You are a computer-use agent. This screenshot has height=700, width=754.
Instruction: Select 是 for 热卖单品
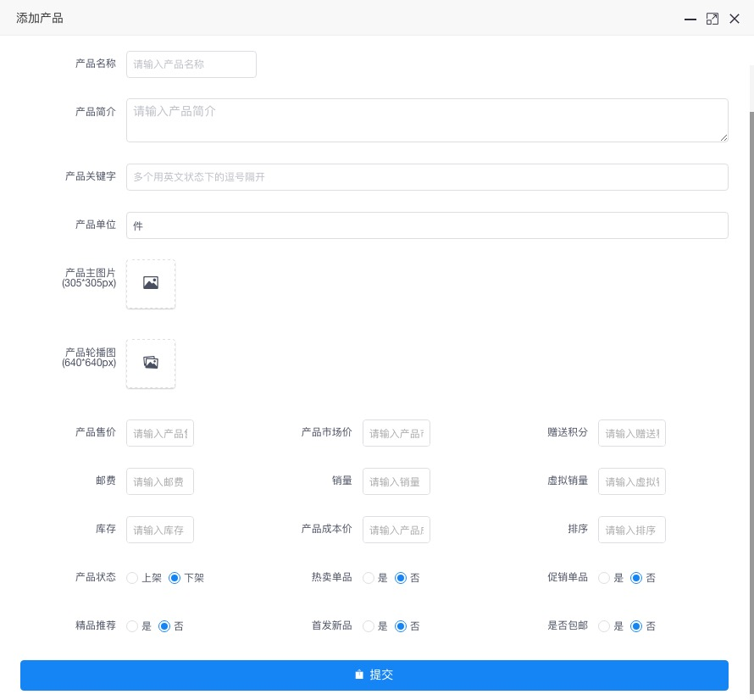[369, 578]
